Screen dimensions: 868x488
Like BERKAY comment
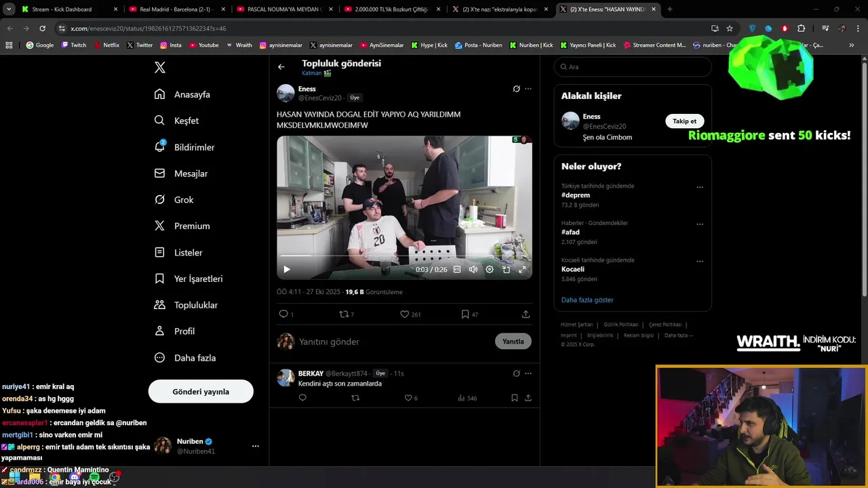click(x=411, y=398)
